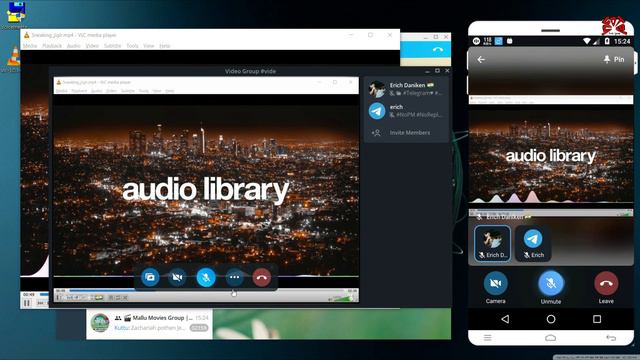The width and height of the screenshot is (640, 360).
Task: Click VLC seek bar beside 00:49 time
Action: coord(44,294)
